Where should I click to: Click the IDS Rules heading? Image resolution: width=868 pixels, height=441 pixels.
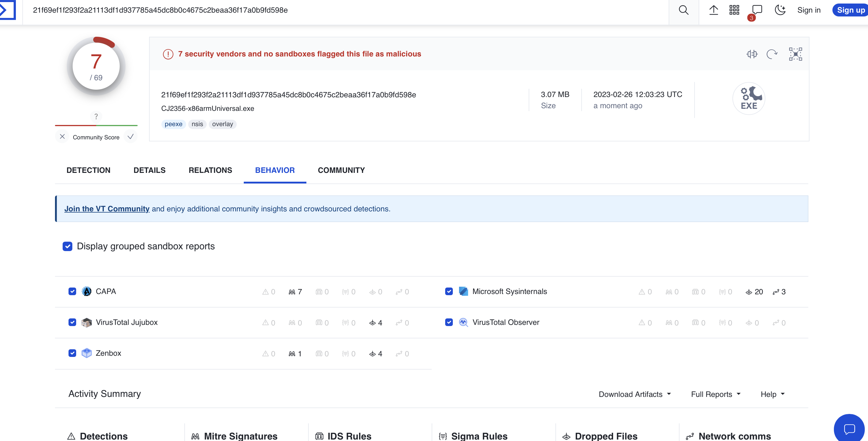343,436
